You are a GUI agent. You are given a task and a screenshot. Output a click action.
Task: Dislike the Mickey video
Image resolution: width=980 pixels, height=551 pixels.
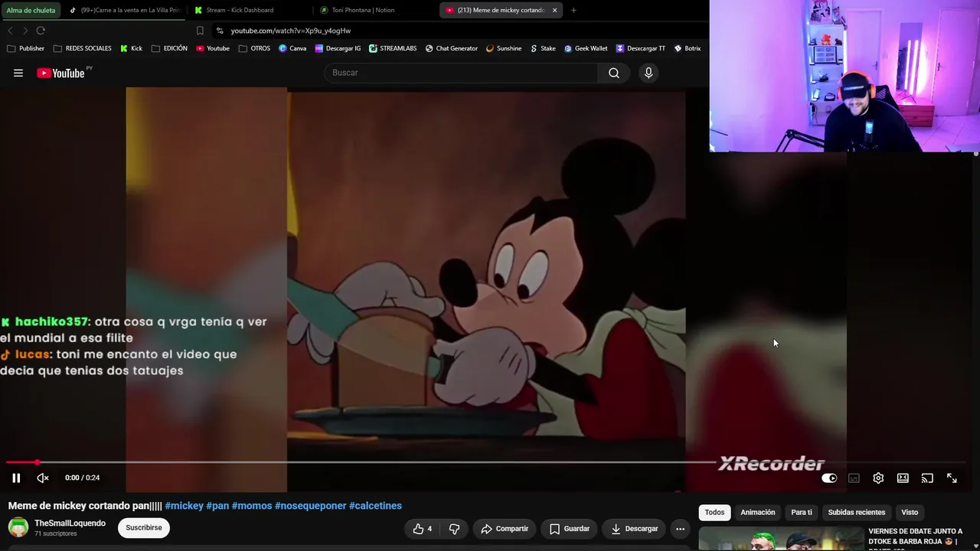click(454, 528)
